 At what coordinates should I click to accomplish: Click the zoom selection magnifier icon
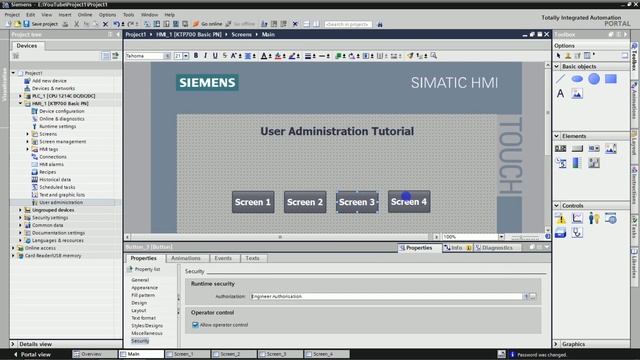[x=433, y=56]
